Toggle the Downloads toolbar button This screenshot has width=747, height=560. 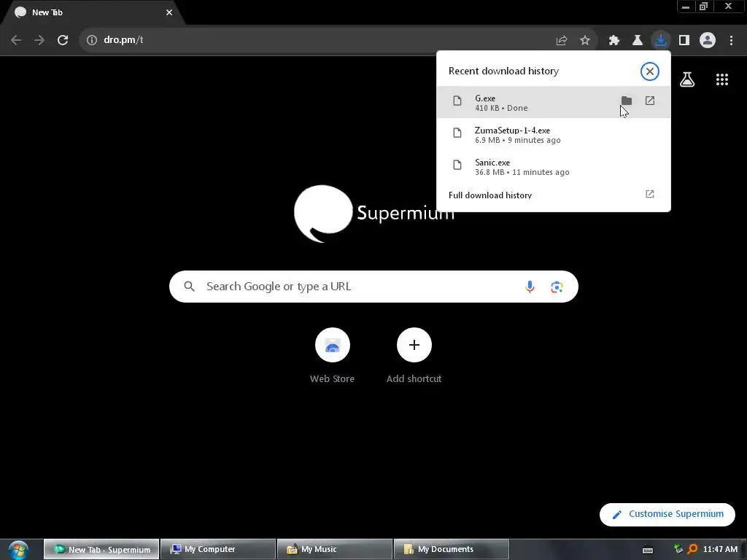661,40
